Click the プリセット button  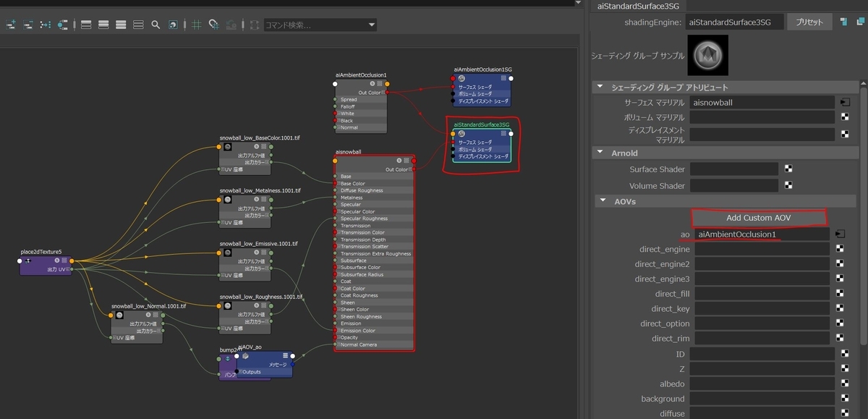[809, 22]
